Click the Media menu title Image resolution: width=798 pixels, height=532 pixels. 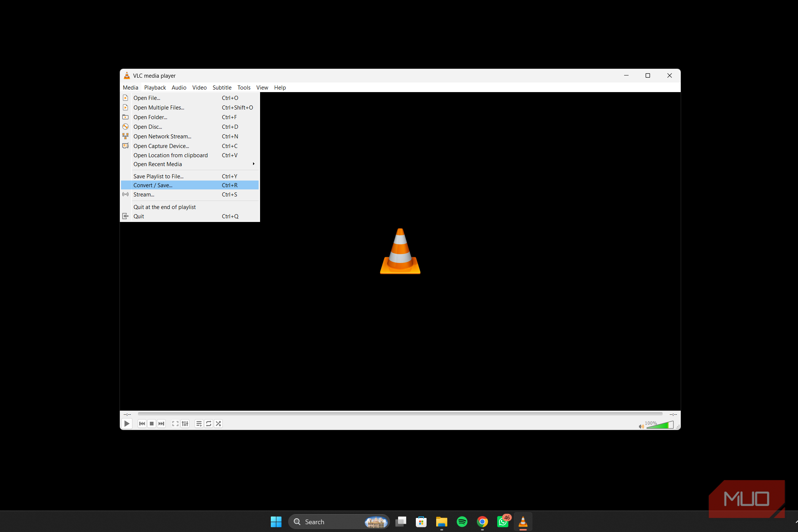131,88
